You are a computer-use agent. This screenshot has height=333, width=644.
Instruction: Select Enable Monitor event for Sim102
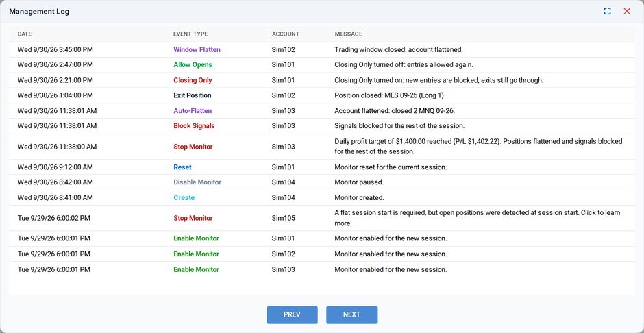[x=197, y=254]
